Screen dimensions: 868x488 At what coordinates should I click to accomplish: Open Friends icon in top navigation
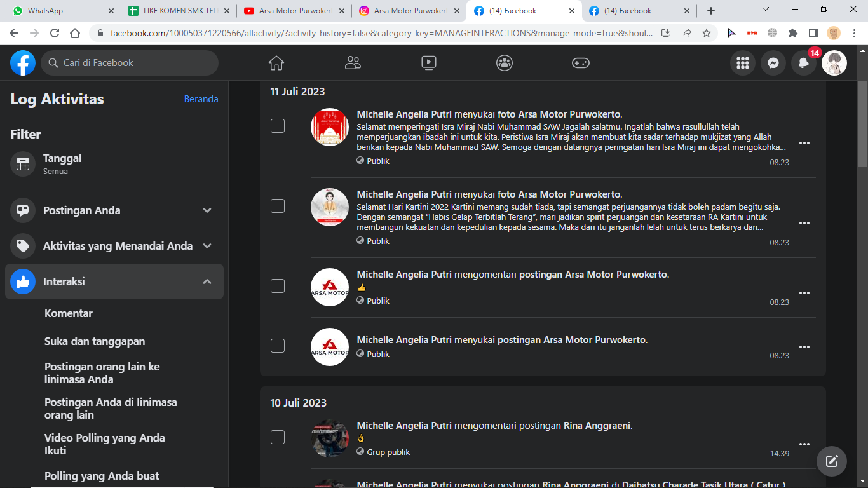353,63
